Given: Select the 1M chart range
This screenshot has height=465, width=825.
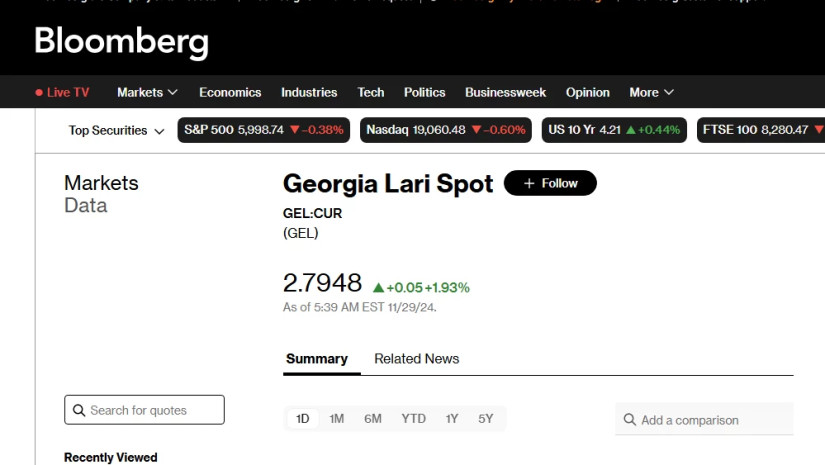Looking at the screenshot, I should (337, 419).
